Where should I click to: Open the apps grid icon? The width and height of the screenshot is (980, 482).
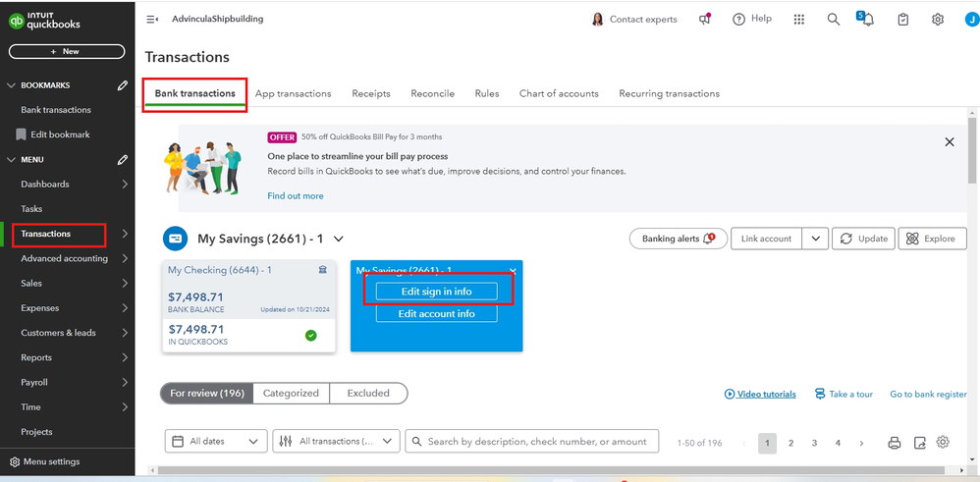[798, 20]
